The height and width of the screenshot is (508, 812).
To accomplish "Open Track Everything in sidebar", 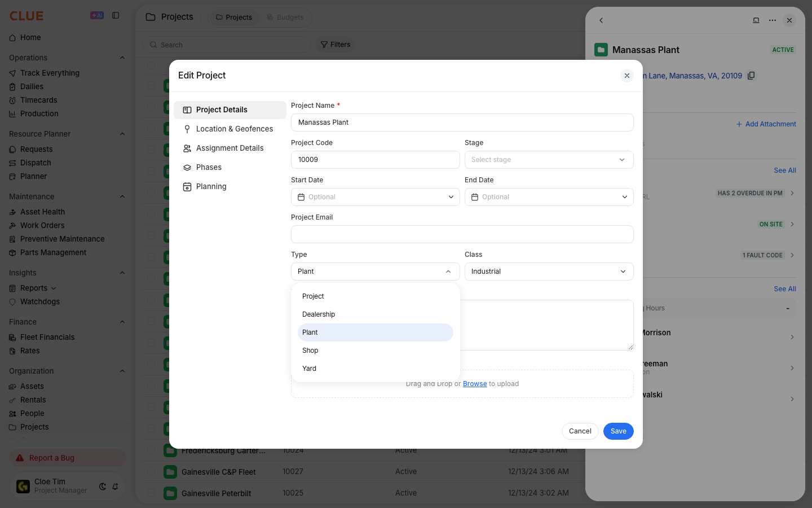I will pos(50,73).
